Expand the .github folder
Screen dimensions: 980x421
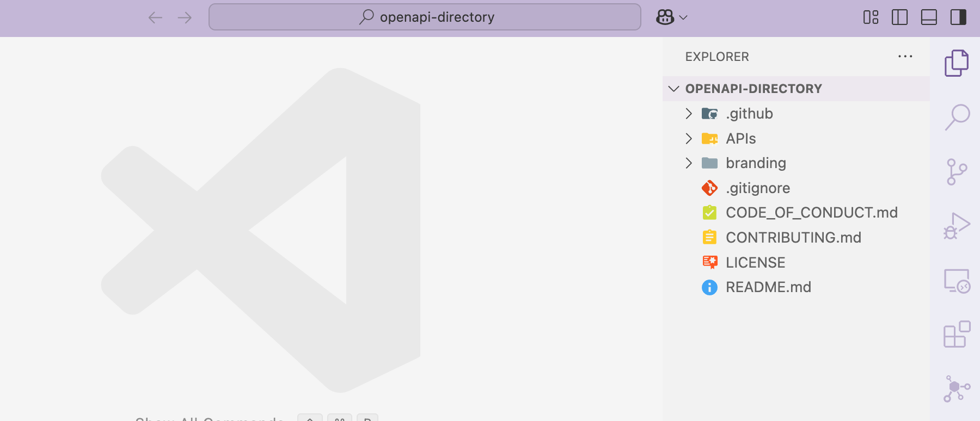[x=689, y=113]
